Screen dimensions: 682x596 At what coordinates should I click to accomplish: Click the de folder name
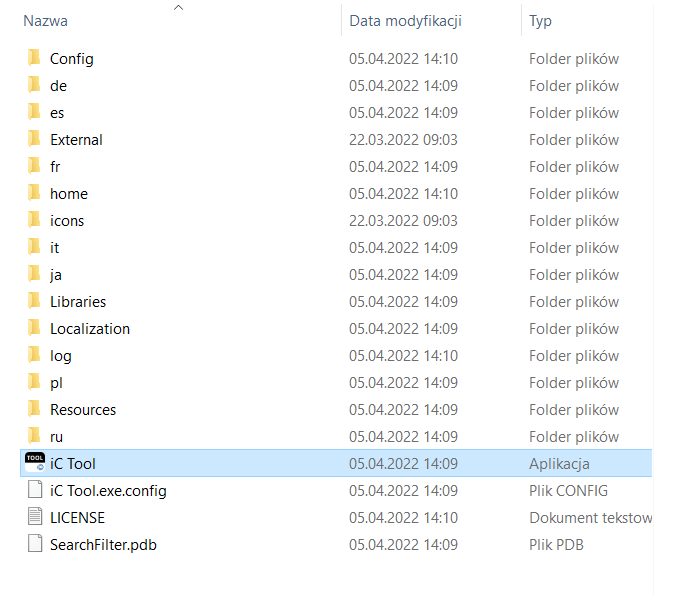coord(58,86)
